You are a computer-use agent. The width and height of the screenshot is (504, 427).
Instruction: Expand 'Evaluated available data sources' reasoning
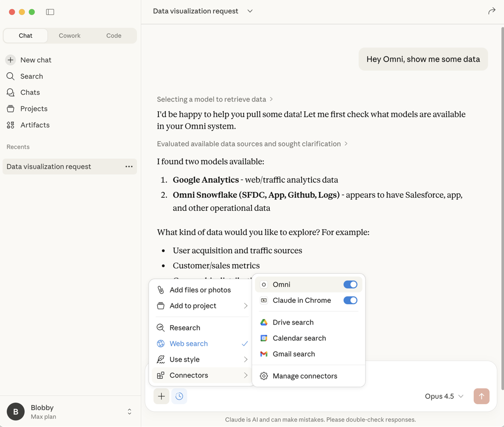pos(252,143)
